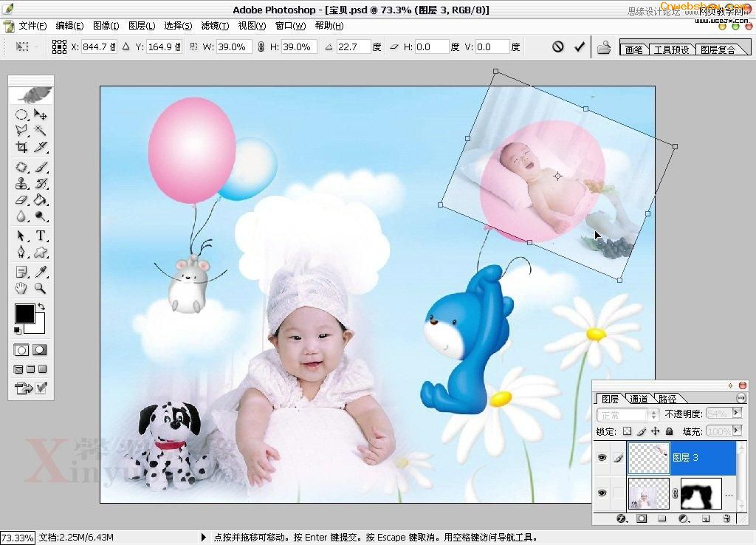
Task: Open the 画笔 palette well tab
Action: tap(634, 49)
